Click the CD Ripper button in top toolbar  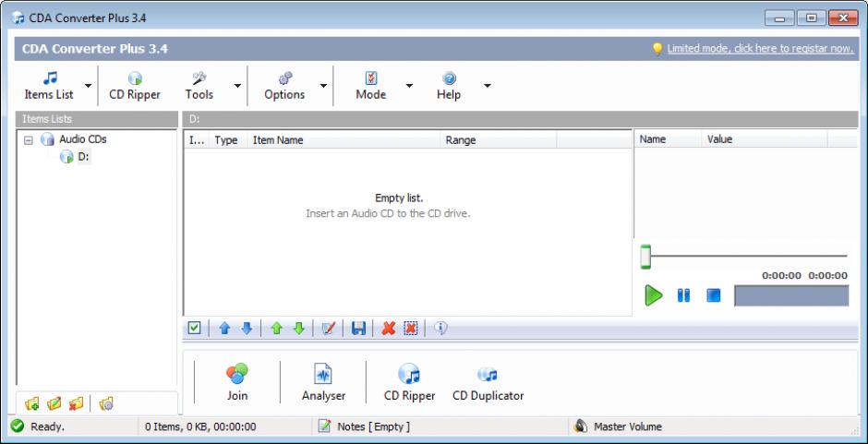click(x=135, y=86)
